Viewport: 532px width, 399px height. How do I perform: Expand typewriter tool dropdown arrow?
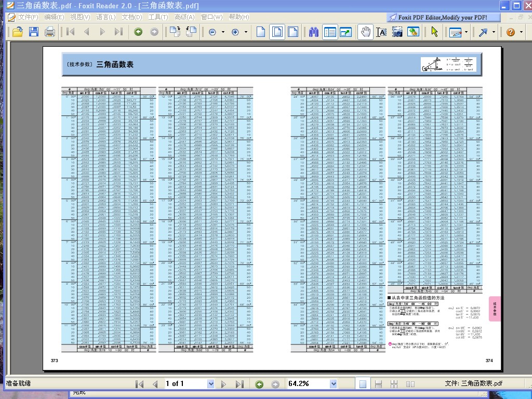point(466,32)
